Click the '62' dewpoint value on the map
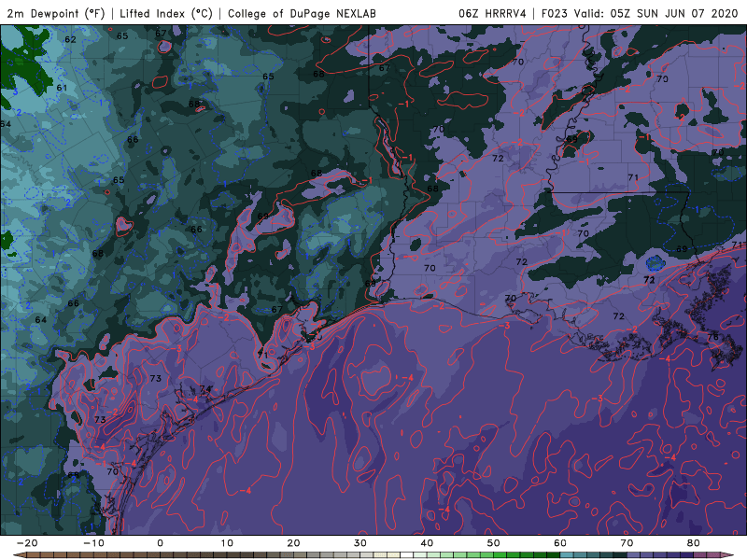This screenshot has width=747, height=560. click(x=70, y=39)
